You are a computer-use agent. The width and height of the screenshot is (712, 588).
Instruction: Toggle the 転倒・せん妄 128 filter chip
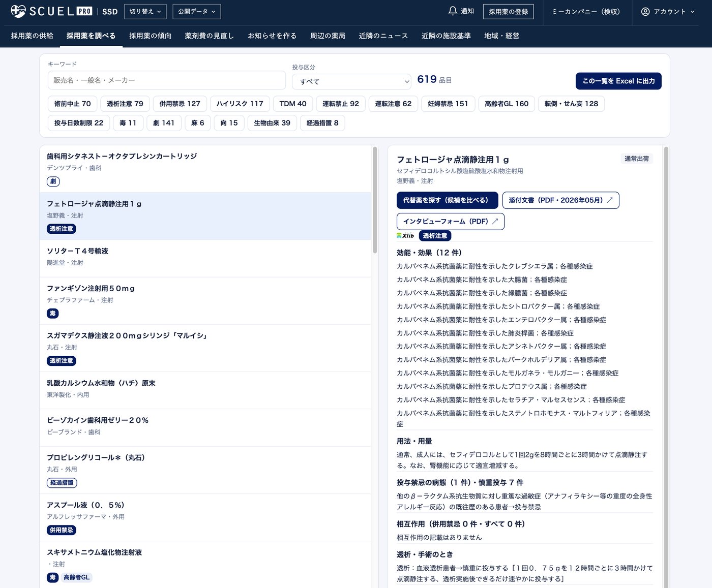[572, 104]
